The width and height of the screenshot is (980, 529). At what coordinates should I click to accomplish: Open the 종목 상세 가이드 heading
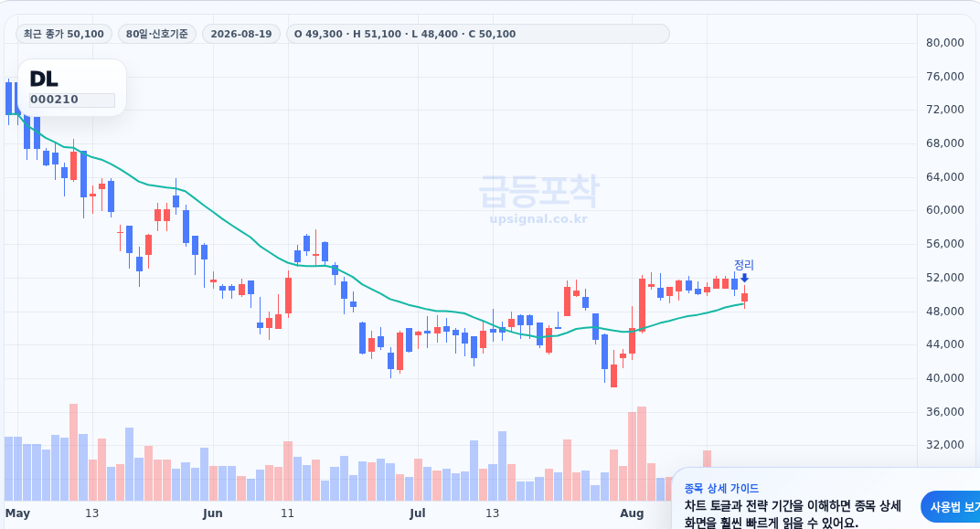[721, 489]
